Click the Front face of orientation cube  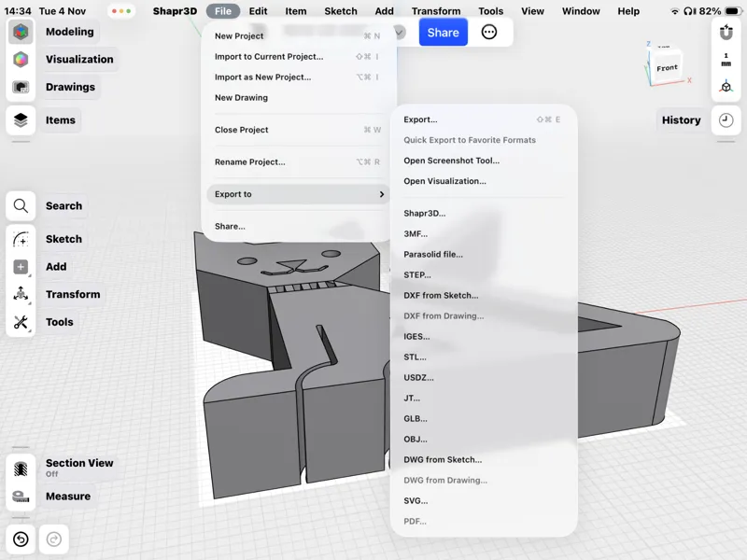point(667,68)
